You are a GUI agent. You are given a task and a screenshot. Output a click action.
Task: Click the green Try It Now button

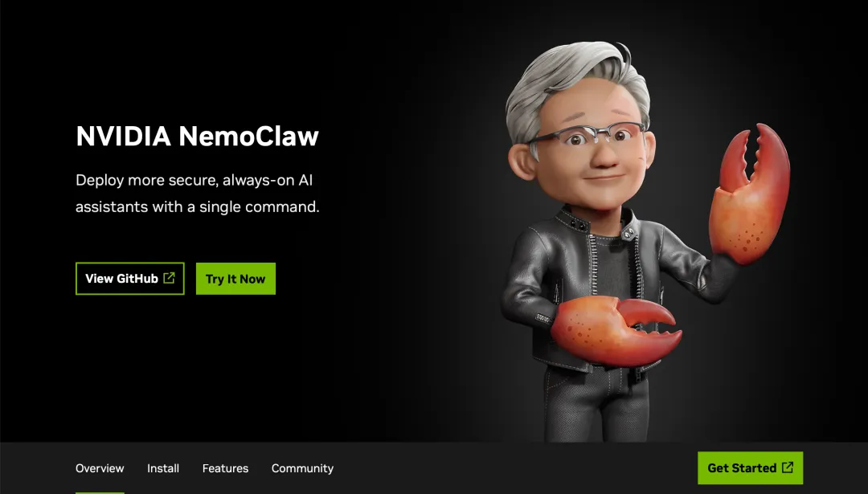(235, 278)
